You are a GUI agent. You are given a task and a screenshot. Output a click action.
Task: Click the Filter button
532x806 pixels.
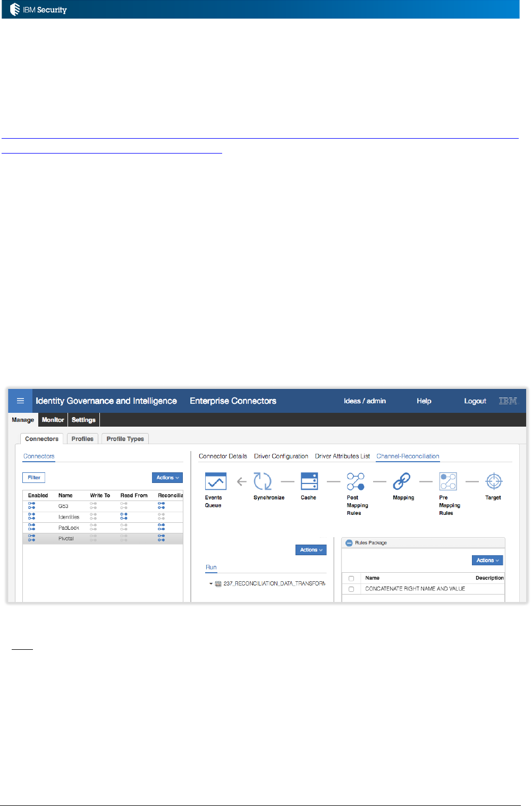click(34, 478)
